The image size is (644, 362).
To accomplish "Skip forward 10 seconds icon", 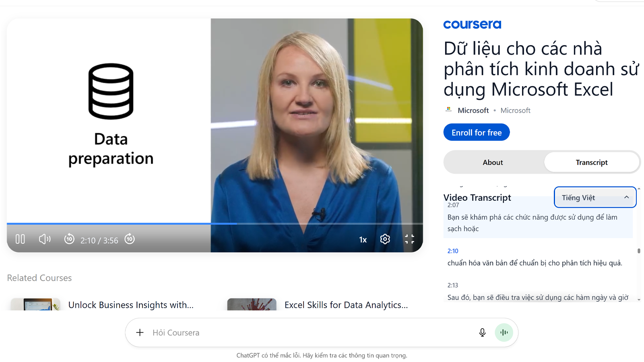I will tap(130, 239).
